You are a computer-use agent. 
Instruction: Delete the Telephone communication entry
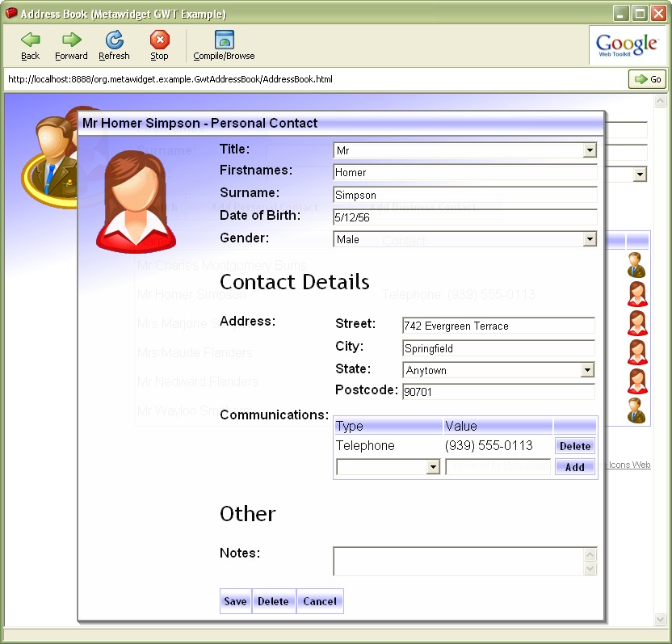[x=574, y=445]
